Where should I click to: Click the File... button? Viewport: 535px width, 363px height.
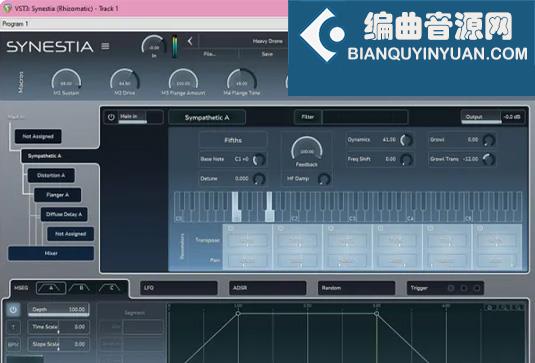click(x=209, y=54)
